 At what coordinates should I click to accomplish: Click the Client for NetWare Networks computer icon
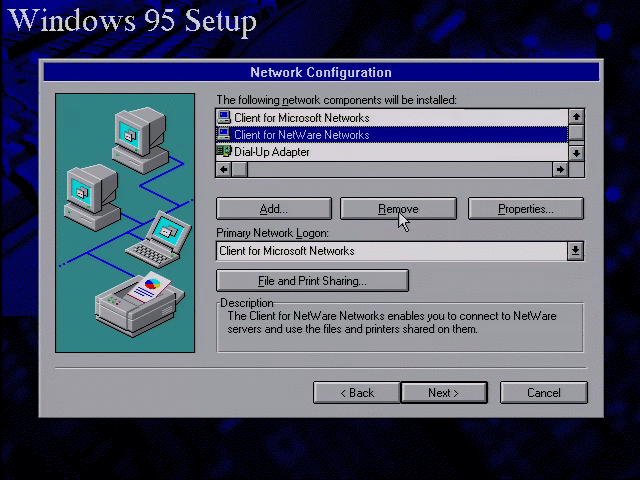(224, 134)
